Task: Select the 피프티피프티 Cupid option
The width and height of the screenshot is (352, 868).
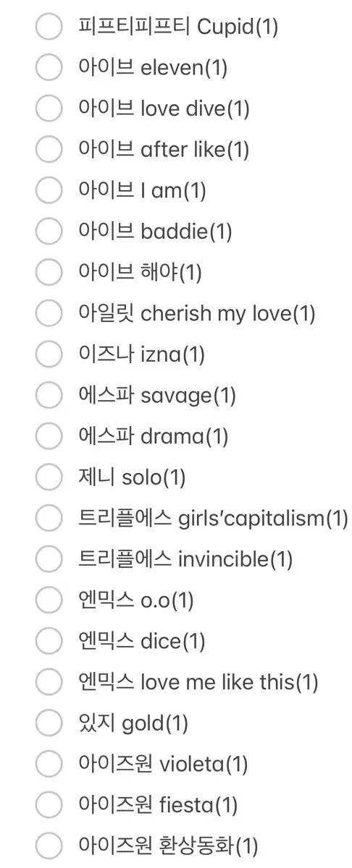Action: [x=49, y=27]
